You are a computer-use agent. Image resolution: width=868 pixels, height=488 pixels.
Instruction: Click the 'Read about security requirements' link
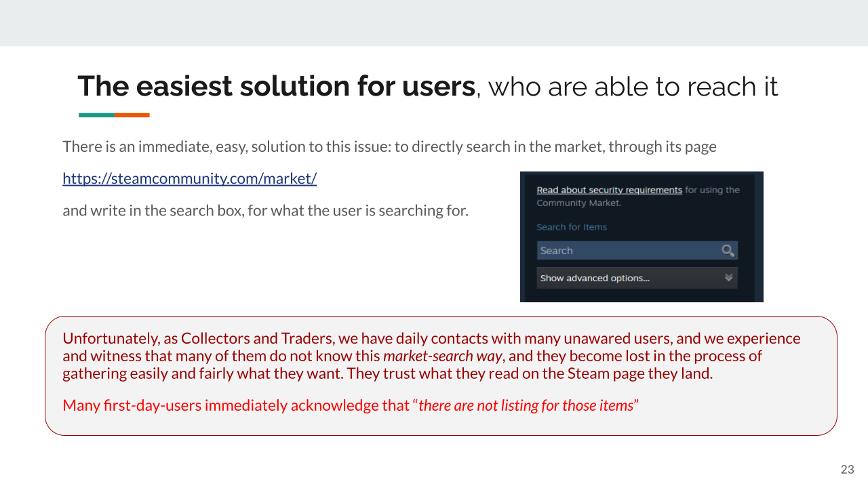pos(609,190)
